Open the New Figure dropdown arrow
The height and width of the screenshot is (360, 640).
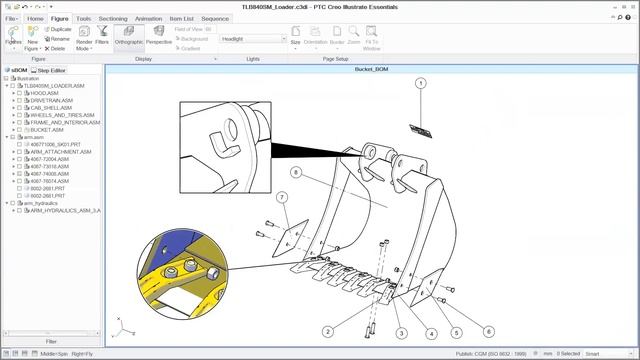click(40, 49)
